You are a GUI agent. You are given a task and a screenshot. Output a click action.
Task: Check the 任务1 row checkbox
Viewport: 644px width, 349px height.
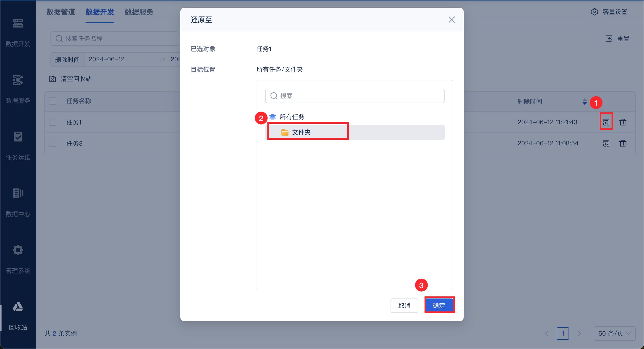point(53,122)
